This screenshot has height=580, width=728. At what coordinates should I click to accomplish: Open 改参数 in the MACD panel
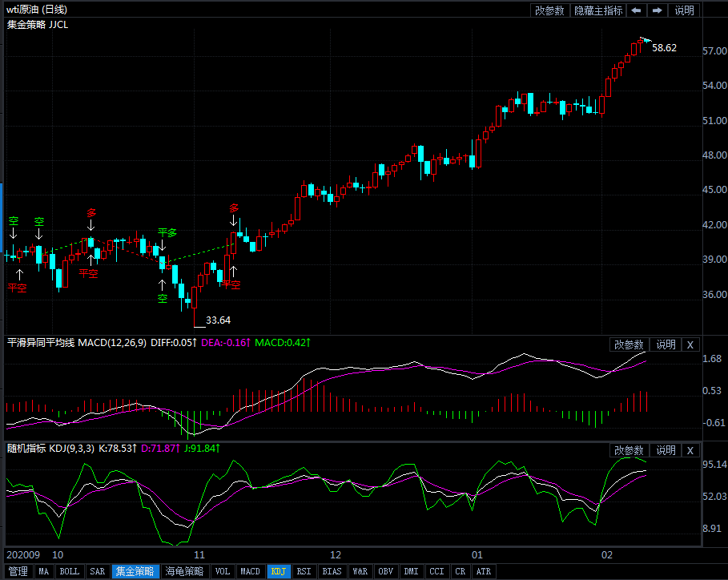[629, 344]
